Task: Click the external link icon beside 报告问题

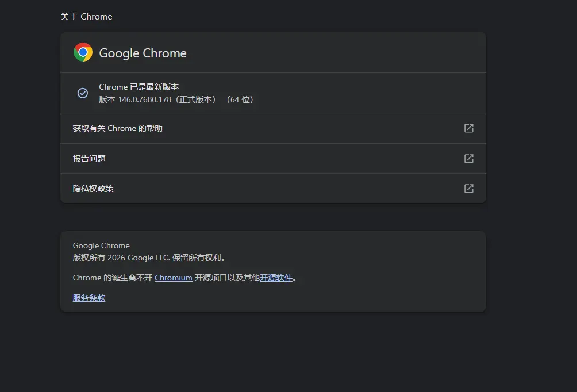Action: pos(468,158)
